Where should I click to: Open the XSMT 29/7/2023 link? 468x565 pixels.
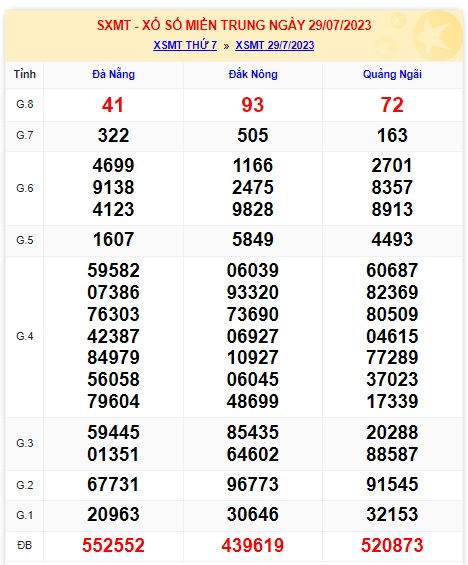tap(275, 45)
